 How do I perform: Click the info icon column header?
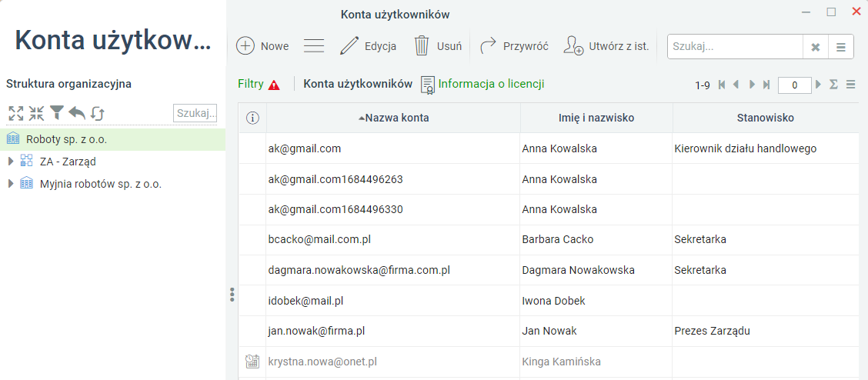(x=252, y=118)
